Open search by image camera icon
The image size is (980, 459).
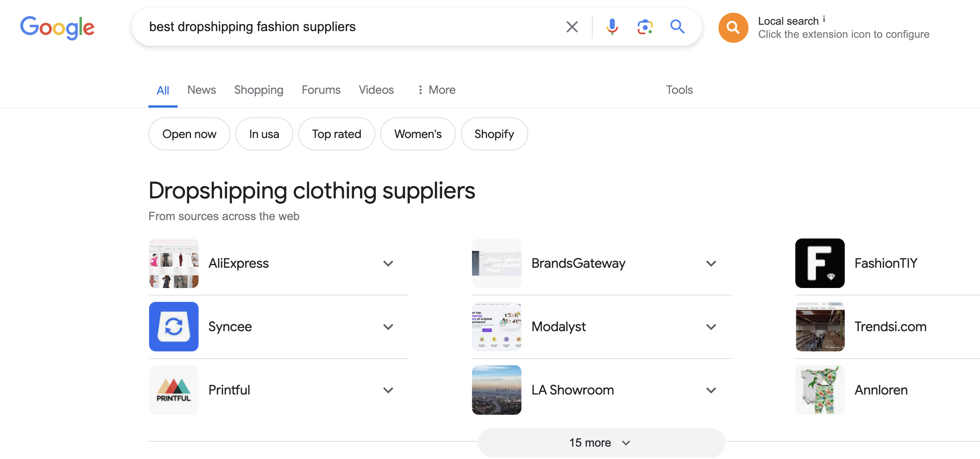point(645,27)
